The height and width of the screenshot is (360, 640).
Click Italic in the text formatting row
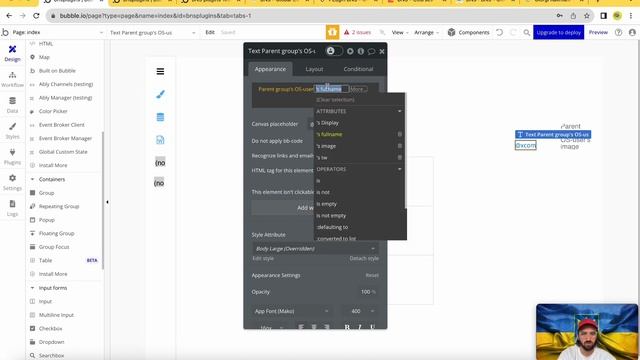[x=360, y=327]
